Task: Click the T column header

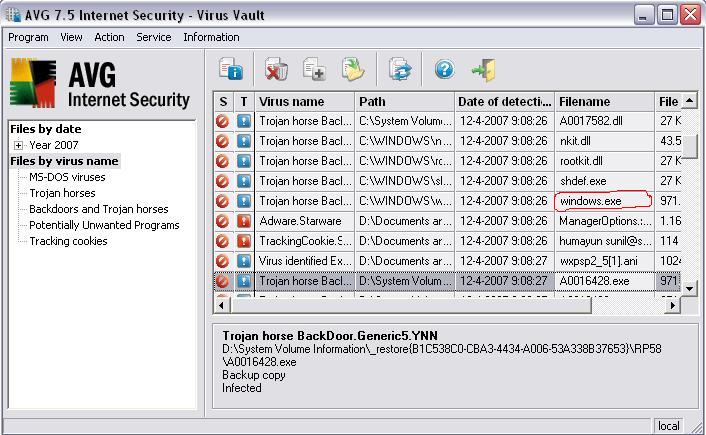Action: point(244,102)
